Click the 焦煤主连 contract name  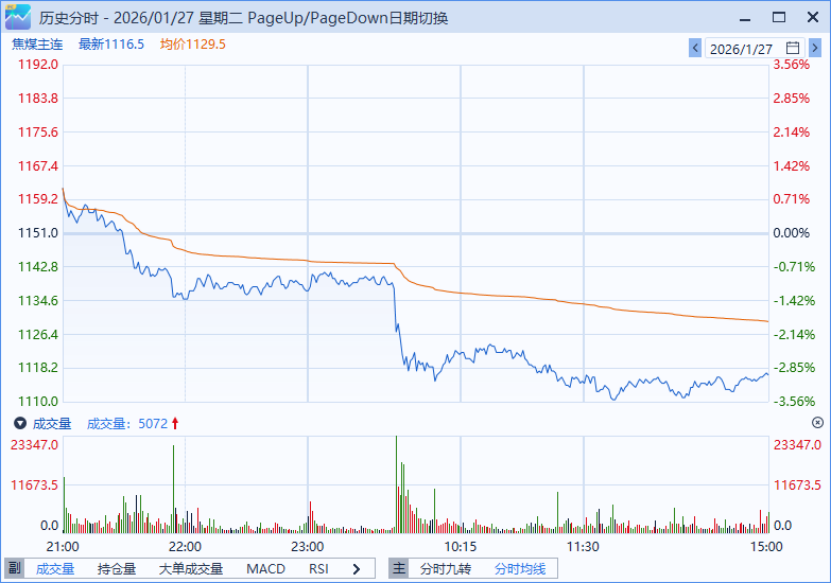click(36, 44)
